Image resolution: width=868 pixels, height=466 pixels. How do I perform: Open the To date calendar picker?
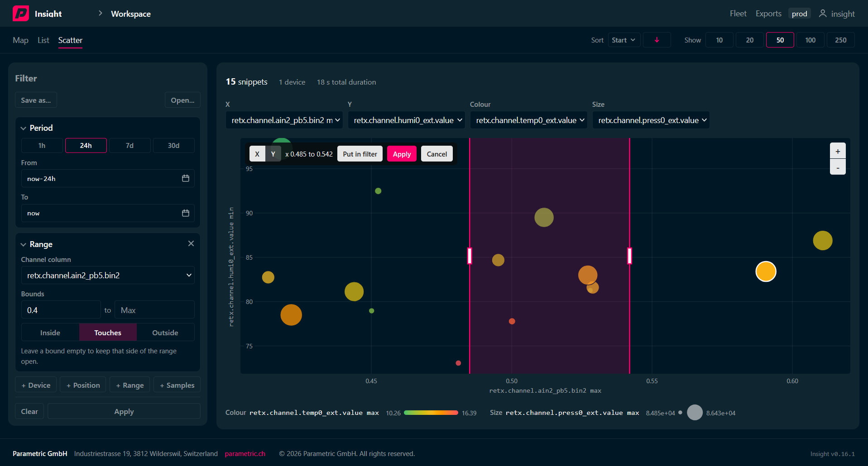pyautogui.click(x=186, y=213)
